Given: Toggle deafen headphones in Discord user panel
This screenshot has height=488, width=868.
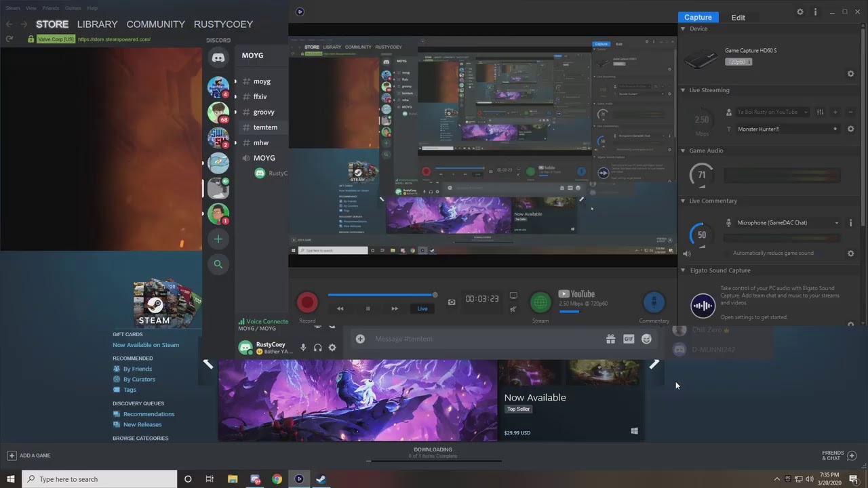Looking at the screenshot, I should (x=317, y=348).
